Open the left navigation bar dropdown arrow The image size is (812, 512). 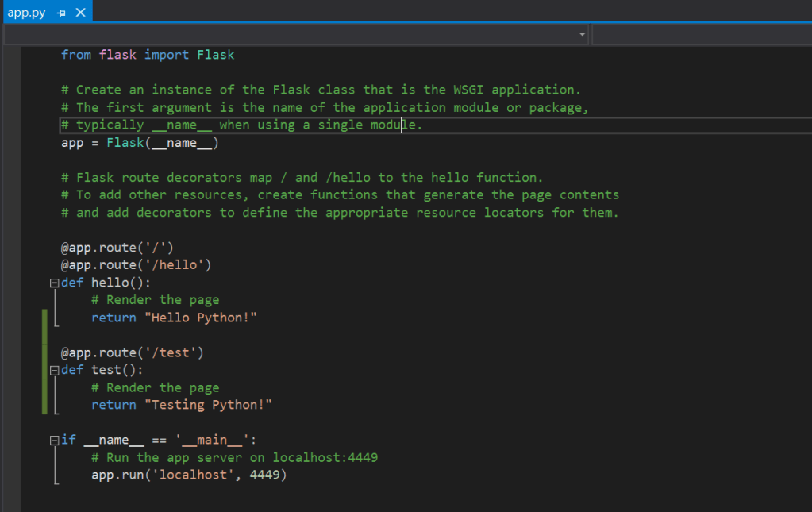coord(583,35)
